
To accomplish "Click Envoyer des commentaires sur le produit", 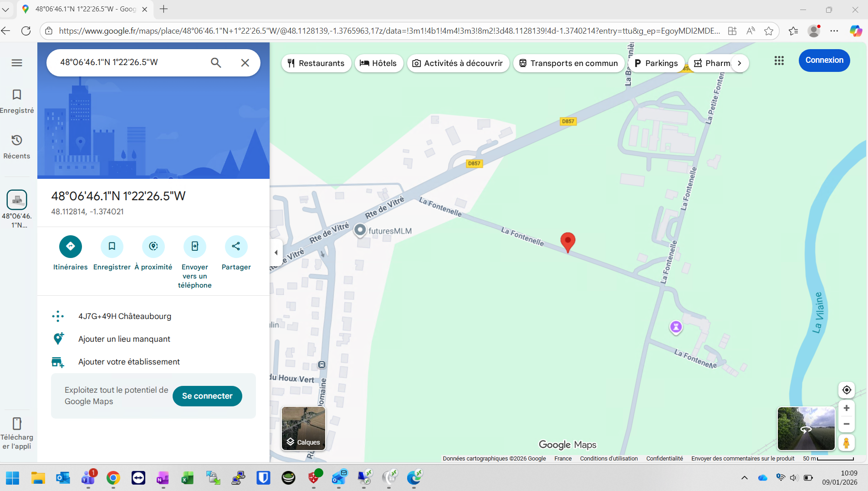I will pos(743,459).
